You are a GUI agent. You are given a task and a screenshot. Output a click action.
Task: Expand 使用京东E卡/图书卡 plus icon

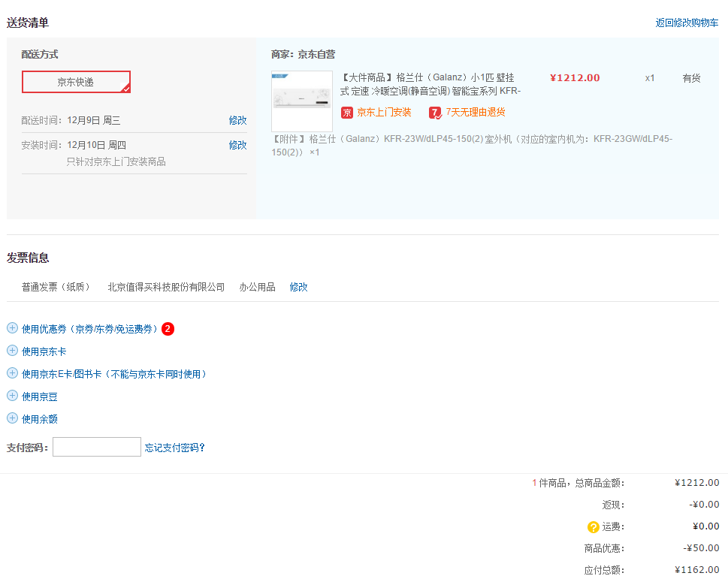(x=13, y=373)
